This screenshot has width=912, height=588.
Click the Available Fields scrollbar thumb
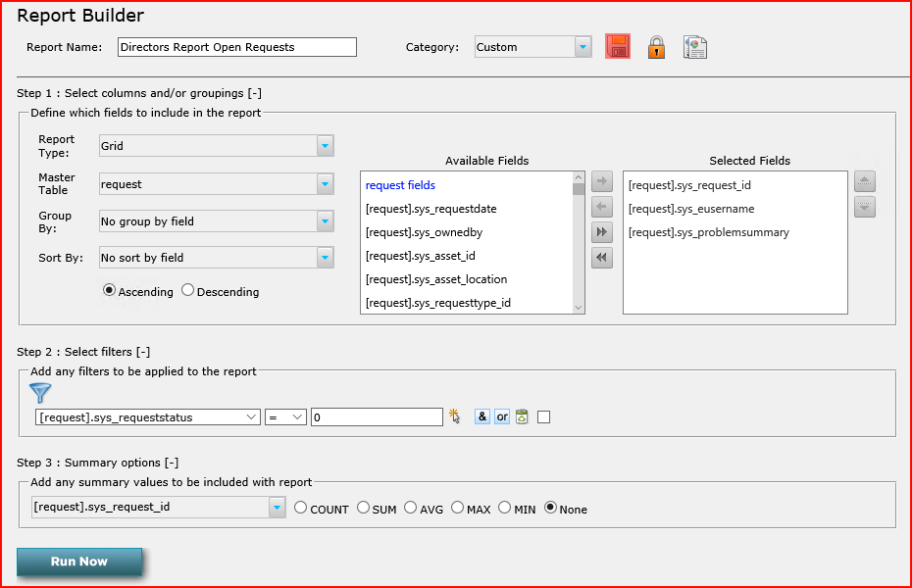pos(579,189)
